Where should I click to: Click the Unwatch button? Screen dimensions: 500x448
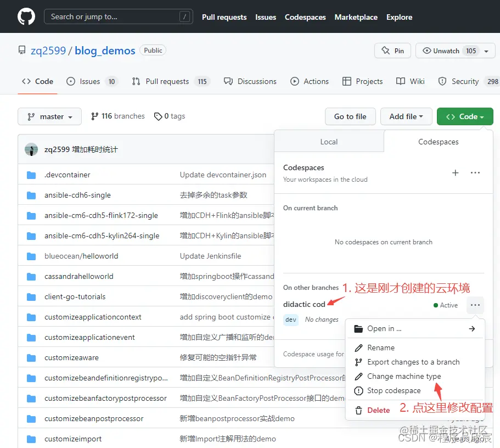click(451, 51)
